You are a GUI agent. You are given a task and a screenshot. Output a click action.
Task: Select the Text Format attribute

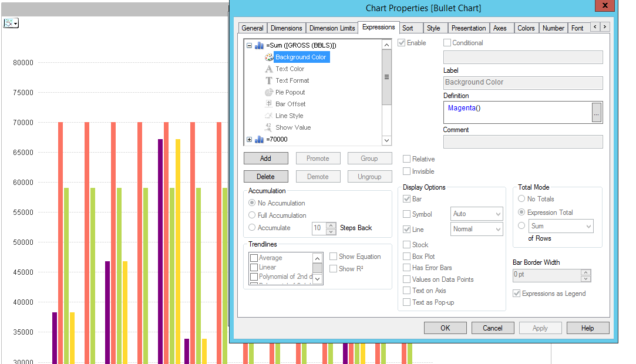point(294,80)
